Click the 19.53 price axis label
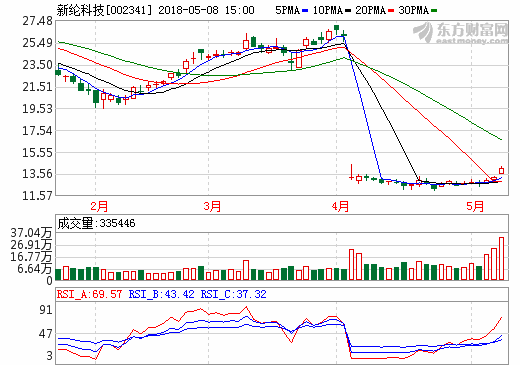Viewport: 520px width, 365px height. pyautogui.click(x=37, y=109)
